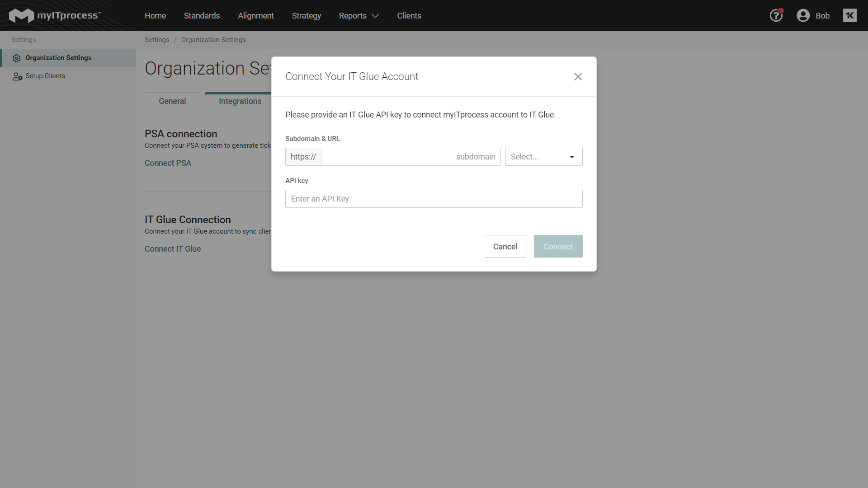
Task: Open the Strategy menu item
Action: point(307,16)
